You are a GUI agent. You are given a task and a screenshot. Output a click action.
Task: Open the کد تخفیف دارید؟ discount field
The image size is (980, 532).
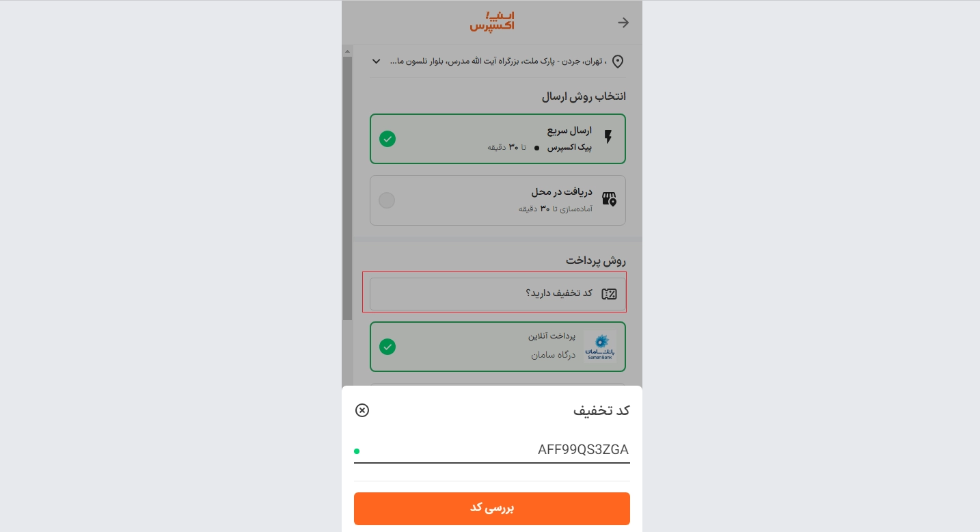point(495,293)
